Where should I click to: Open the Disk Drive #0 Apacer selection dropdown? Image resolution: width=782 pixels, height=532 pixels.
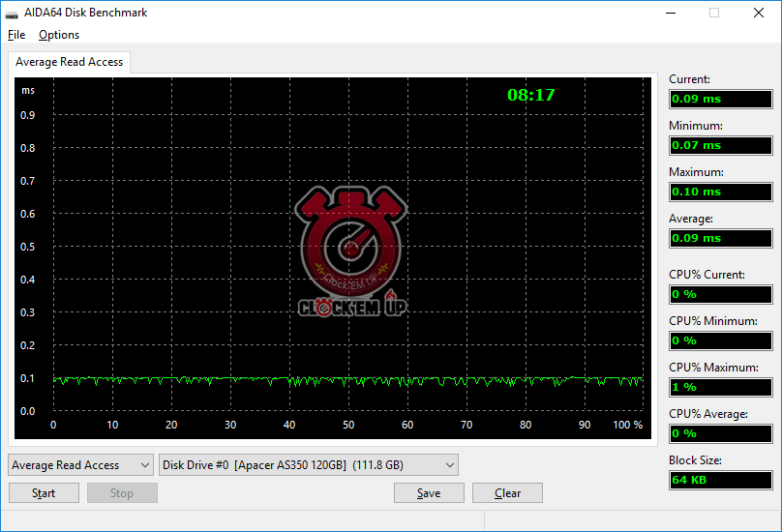(x=308, y=465)
